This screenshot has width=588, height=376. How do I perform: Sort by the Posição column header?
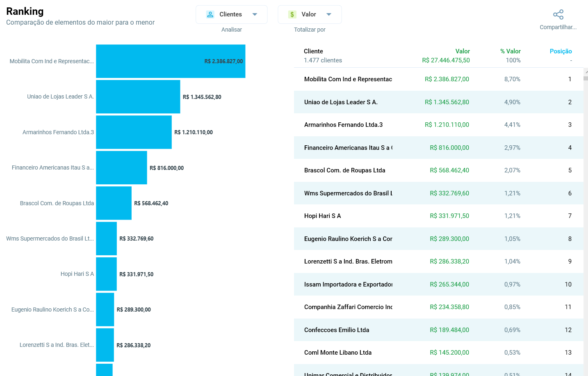click(561, 51)
